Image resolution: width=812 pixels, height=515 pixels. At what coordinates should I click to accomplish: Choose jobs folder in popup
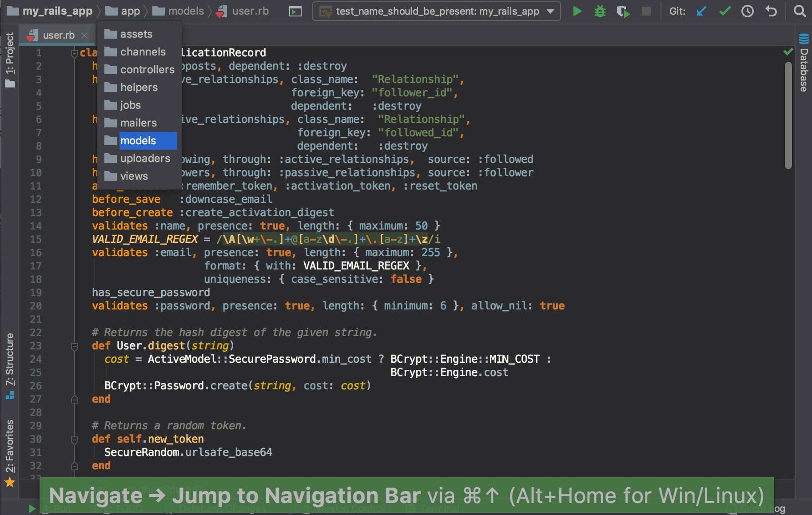[139, 105]
